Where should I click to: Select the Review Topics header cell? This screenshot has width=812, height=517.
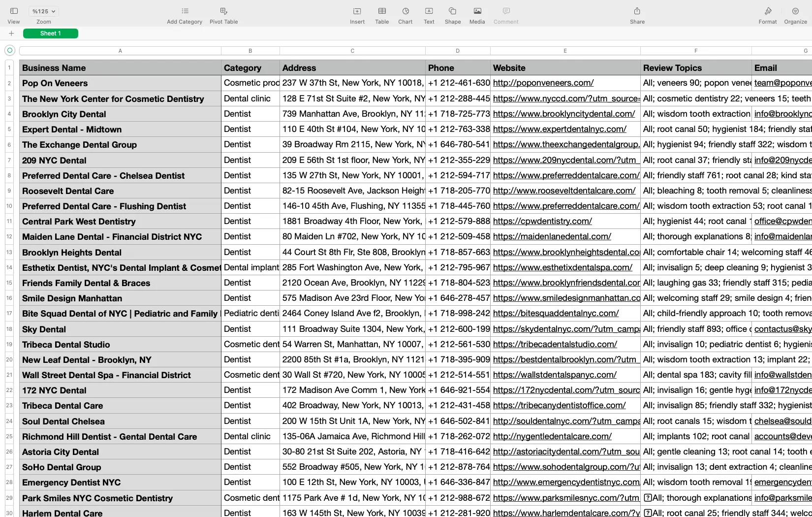(696, 68)
